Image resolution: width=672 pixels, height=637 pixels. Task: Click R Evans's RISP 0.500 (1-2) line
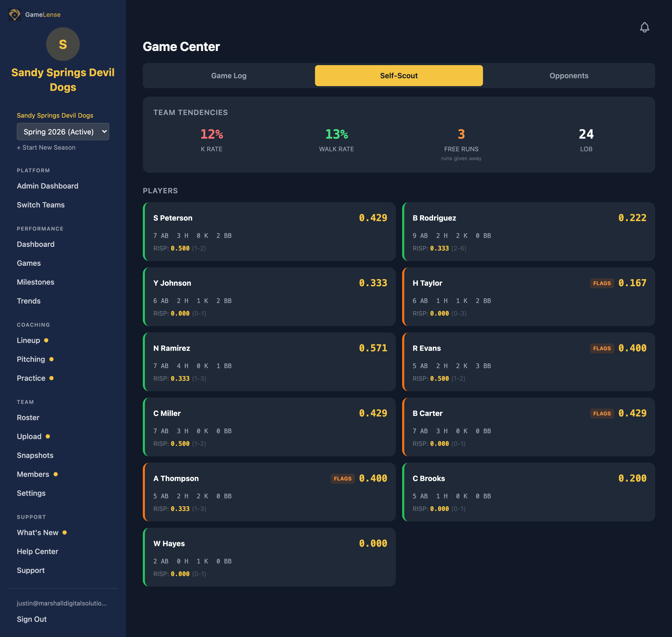[x=439, y=379]
